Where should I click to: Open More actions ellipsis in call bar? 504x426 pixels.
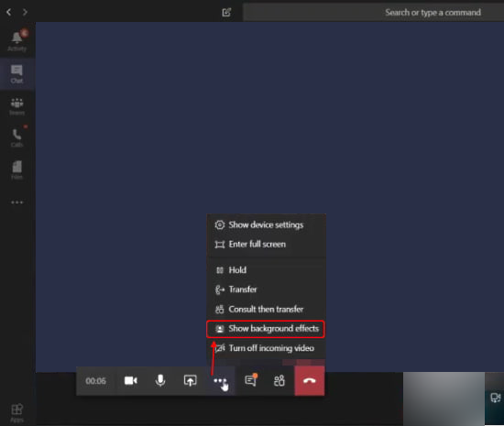tap(220, 381)
